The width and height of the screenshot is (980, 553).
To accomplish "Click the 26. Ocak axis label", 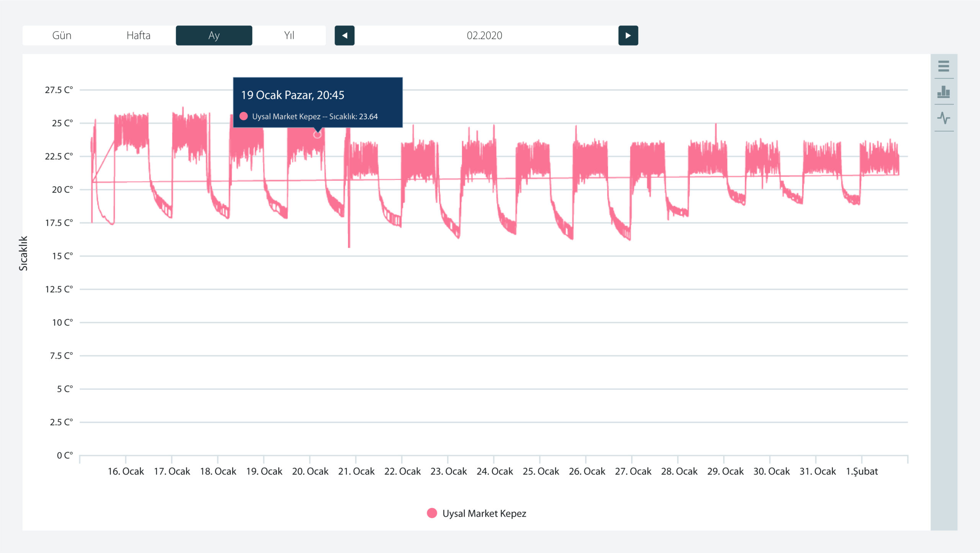I will point(587,471).
